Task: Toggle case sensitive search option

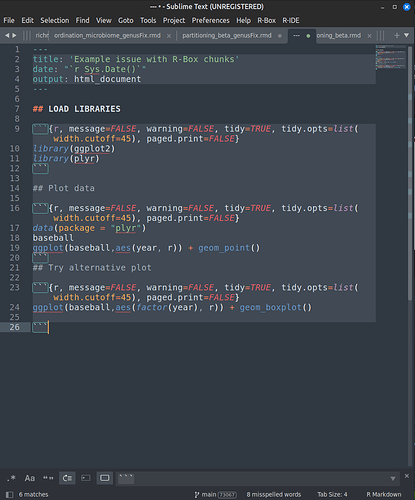Action: (x=30, y=478)
